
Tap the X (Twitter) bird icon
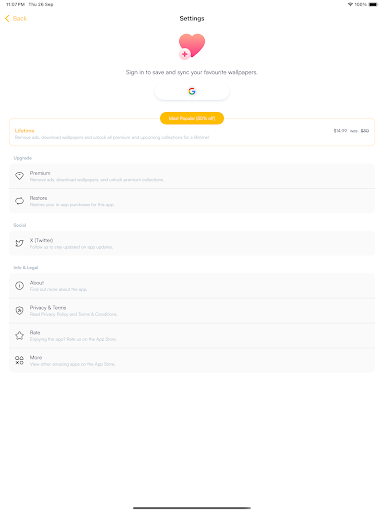(x=19, y=243)
